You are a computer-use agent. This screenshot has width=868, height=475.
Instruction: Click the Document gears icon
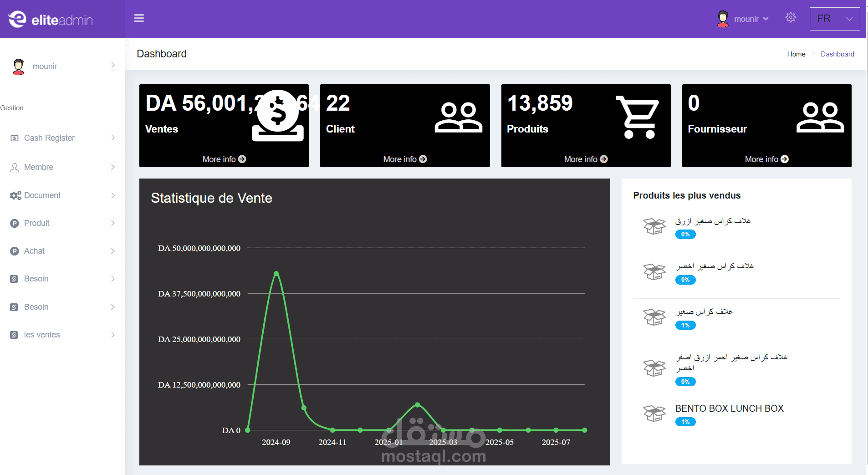tap(15, 195)
